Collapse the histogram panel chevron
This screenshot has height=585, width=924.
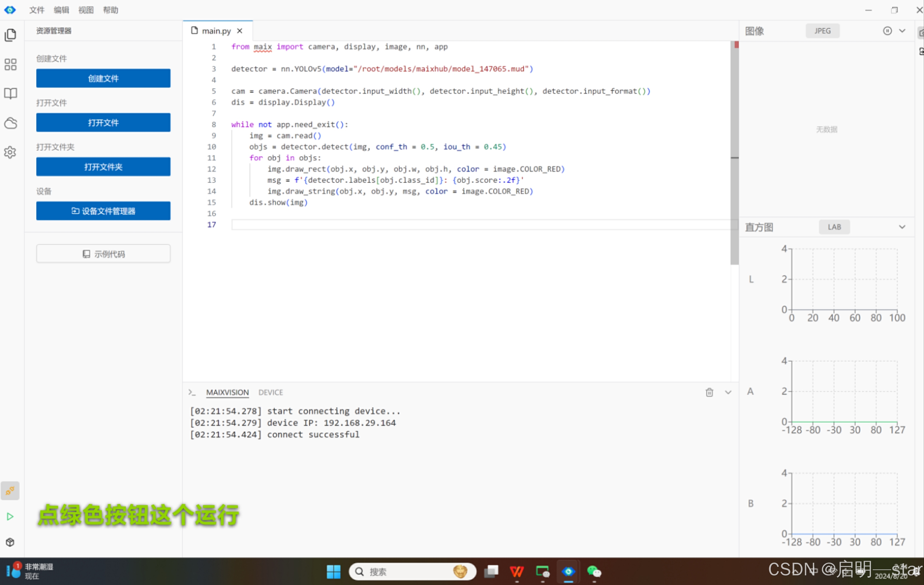[902, 227]
